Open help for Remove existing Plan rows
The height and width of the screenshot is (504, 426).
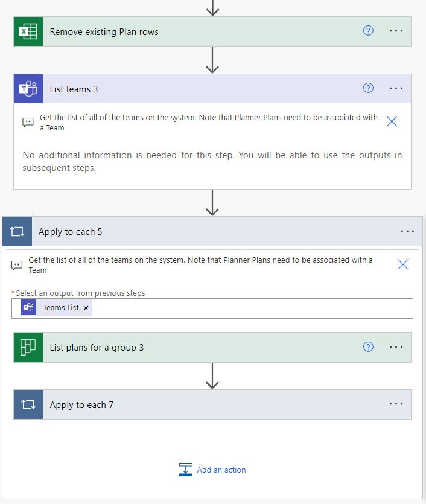(368, 30)
